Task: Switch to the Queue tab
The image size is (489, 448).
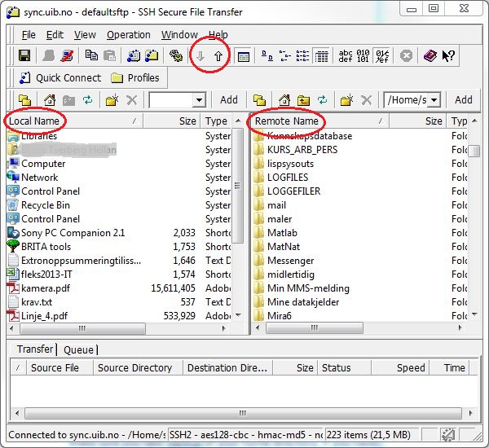Action: 78,349
